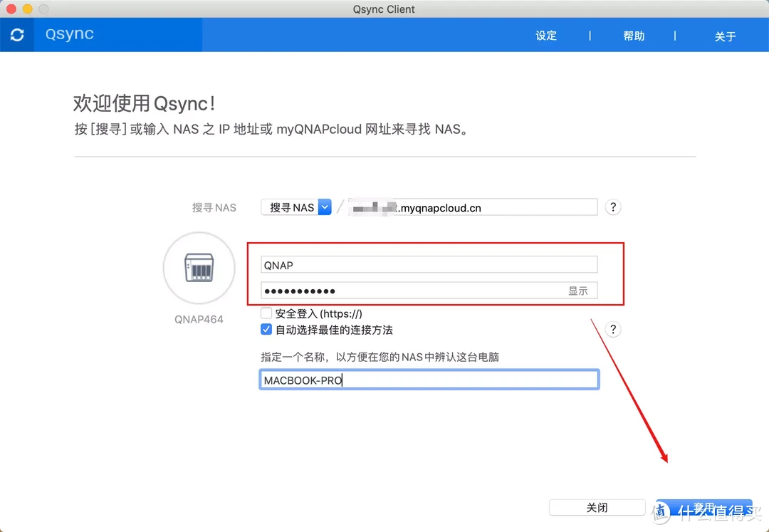Screen dimensions: 769x532
Task: Click the MACBOOK-PRO computer name field
Action: coord(429,380)
